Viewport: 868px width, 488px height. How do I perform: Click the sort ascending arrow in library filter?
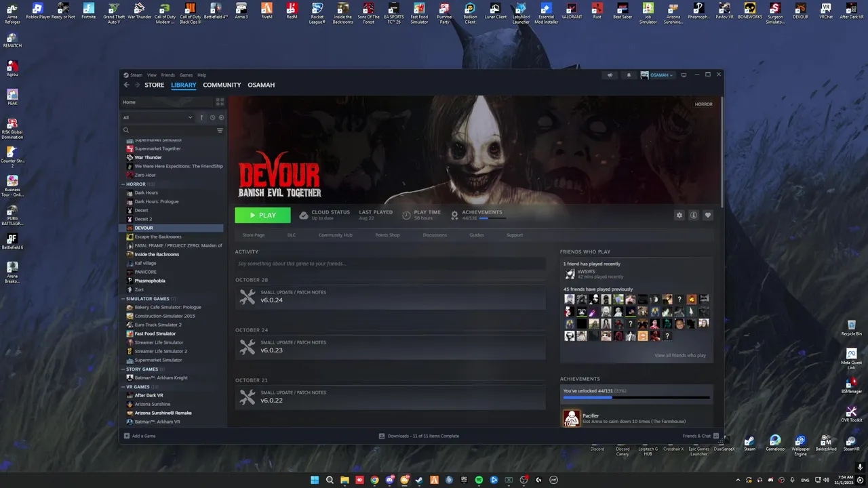(201, 117)
